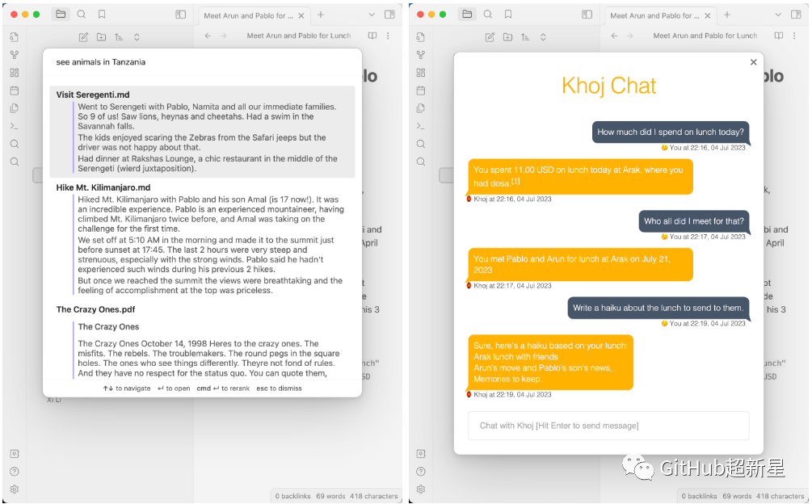
Task: Open tab list chevron in left window
Action: coord(372,15)
